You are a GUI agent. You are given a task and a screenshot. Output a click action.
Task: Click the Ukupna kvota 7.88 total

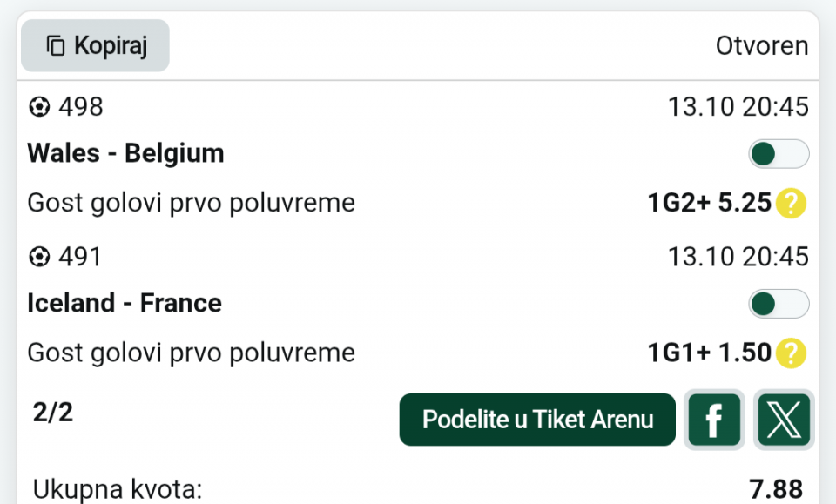click(775, 489)
